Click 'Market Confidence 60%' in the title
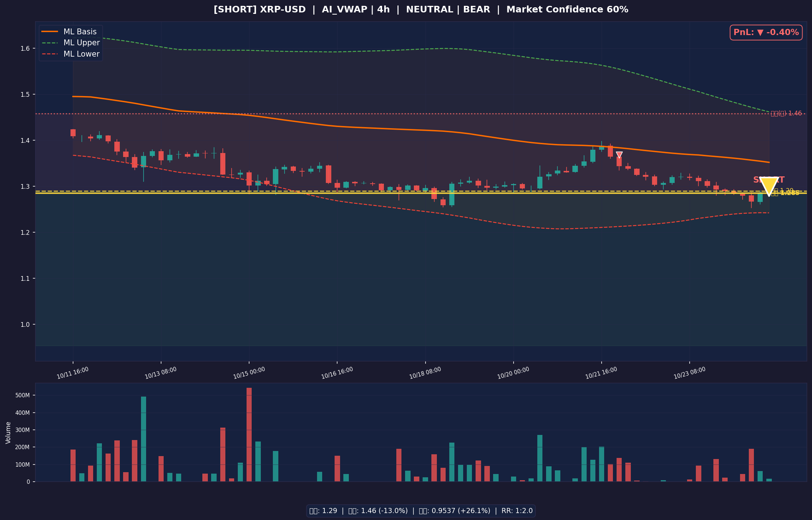Image resolution: width=812 pixels, height=520 pixels. point(567,10)
